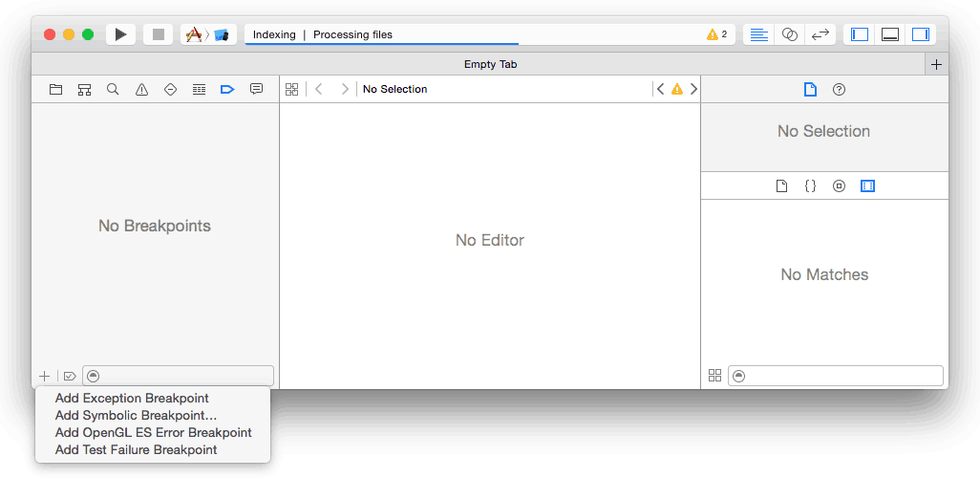Minimize the Xcode window
This screenshot has height=500, width=980.
coord(69,34)
